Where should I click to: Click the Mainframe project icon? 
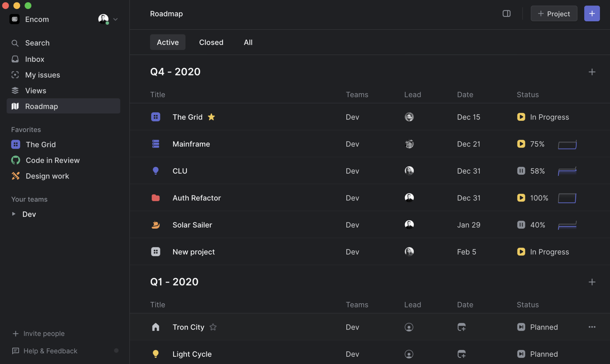tap(155, 144)
